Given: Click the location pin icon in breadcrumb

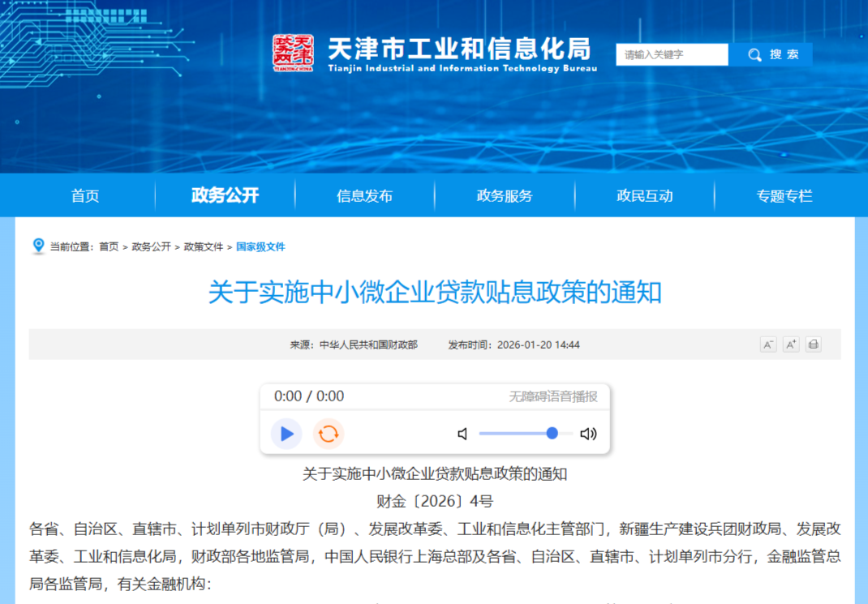Looking at the screenshot, I should 38,246.
